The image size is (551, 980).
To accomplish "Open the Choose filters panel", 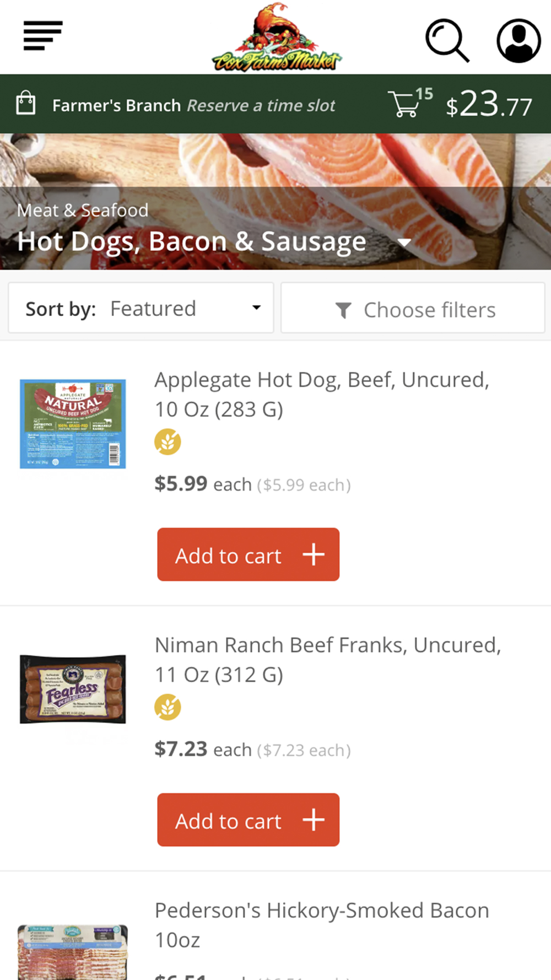I will pos(413,309).
